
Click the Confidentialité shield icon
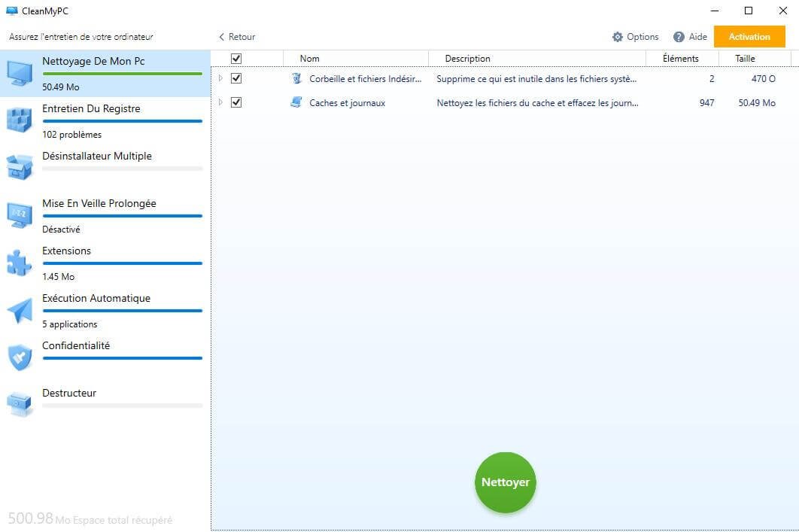20,357
